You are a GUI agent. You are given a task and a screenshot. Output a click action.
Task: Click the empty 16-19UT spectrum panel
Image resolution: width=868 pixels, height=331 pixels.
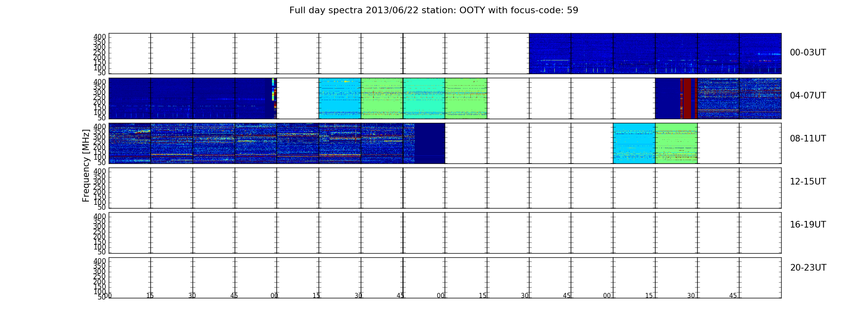pyautogui.click(x=445, y=233)
